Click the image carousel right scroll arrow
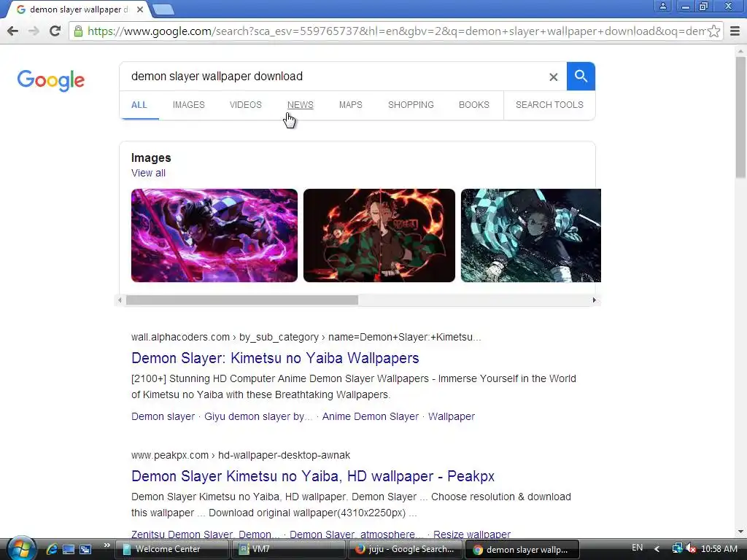The width and height of the screenshot is (747, 560). point(594,300)
